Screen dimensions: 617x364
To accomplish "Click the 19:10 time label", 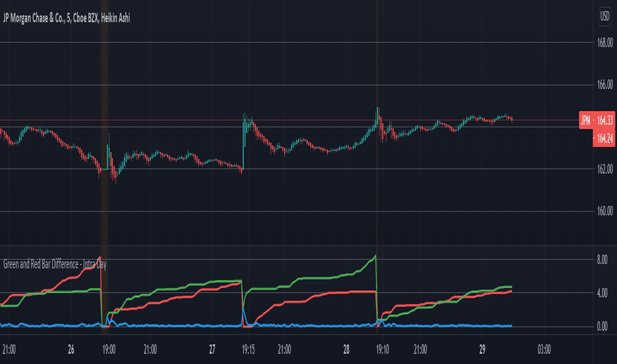I will coord(383,349).
